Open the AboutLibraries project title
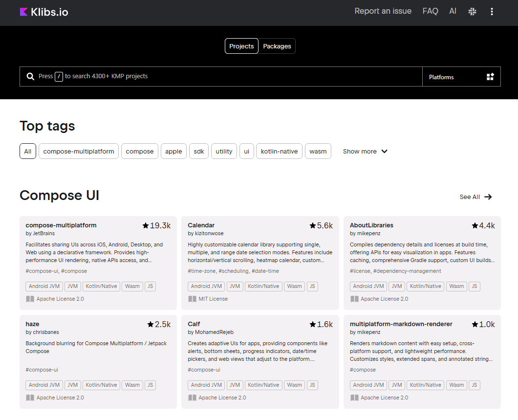The width and height of the screenshot is (518, 420). [372, 225]
